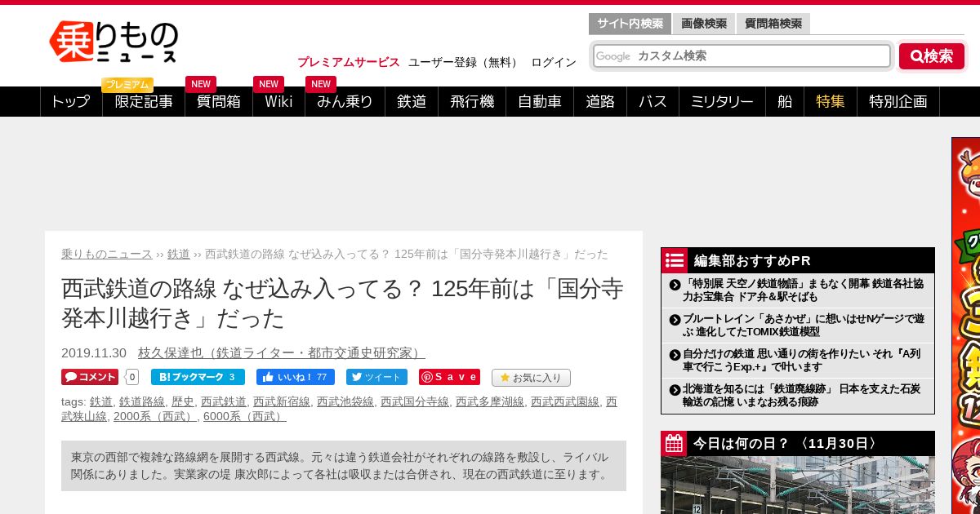Go to the 質問箱 menu item
This screenshot has height=514, width=980.
pyautogui.click(x=219, y=101)
